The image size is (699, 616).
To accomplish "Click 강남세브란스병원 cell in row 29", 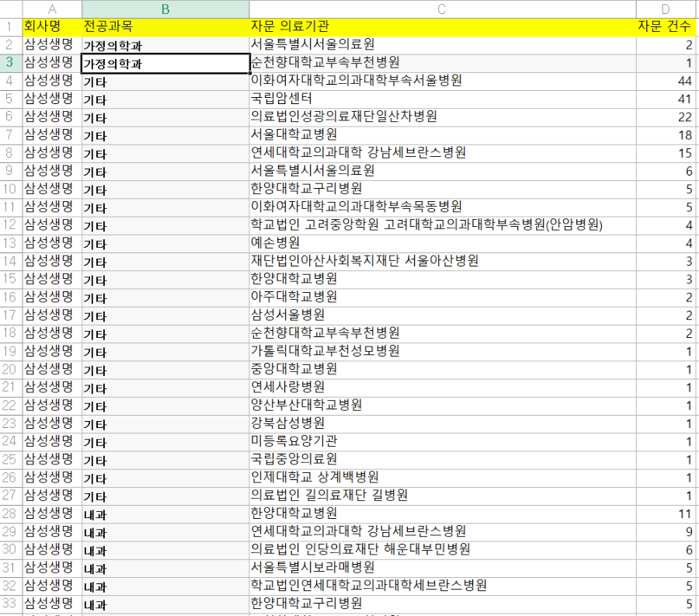I will 442,532.
